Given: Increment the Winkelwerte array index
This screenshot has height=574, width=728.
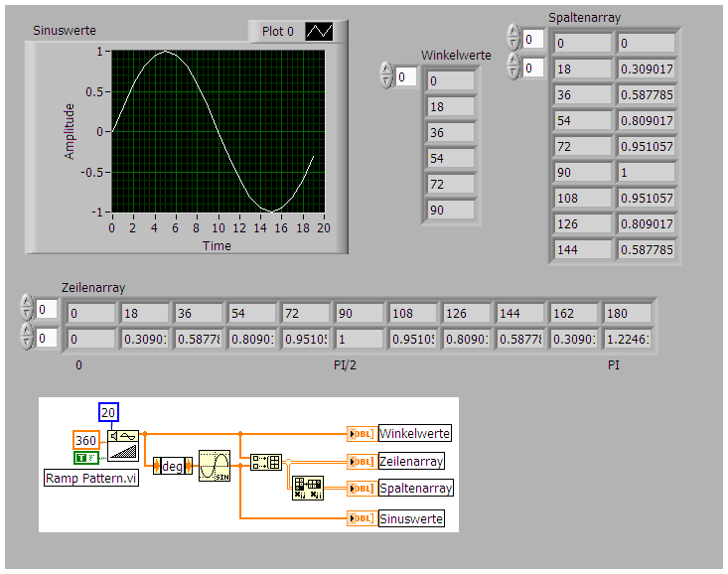Looking at the screenshot, I should (386, 72).
